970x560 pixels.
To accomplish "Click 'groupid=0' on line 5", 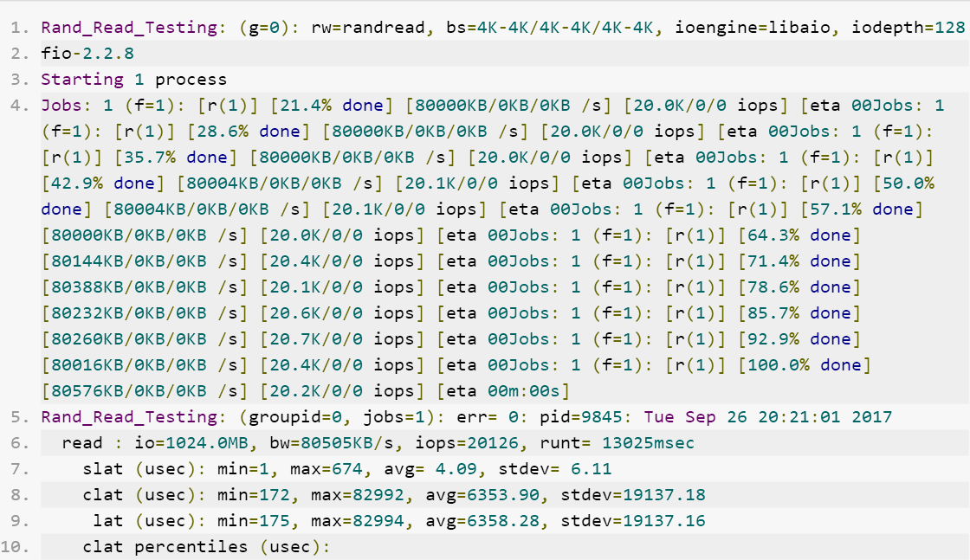I will point(295,417).
